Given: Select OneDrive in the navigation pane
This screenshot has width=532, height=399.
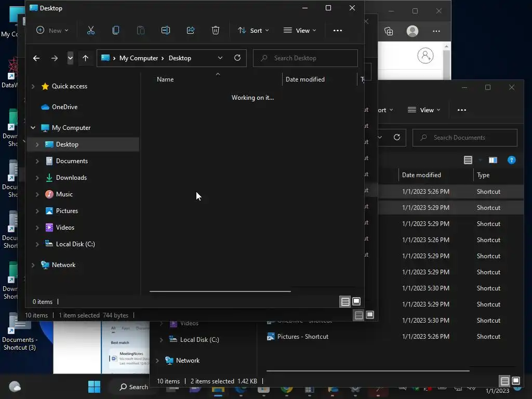Looking at the screenshot, I should [64, 107].
